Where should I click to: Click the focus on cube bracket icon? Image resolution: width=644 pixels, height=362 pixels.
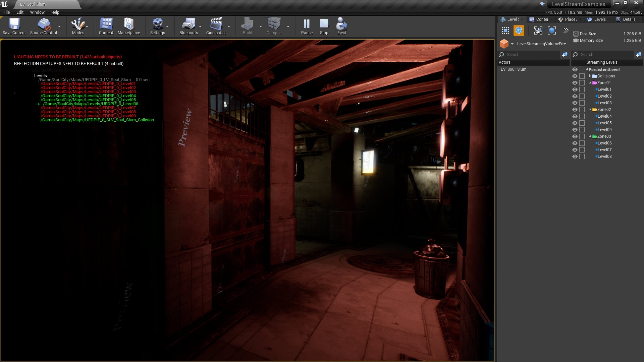pos(552,31)
